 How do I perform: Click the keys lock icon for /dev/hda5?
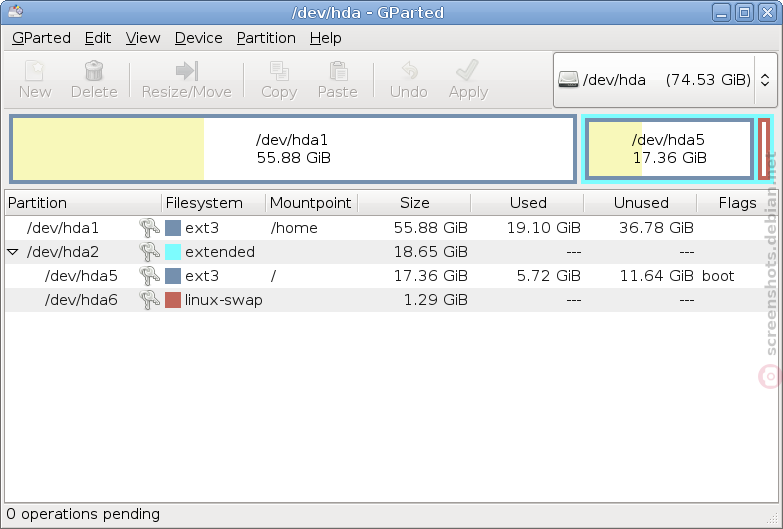pos(149,276)
